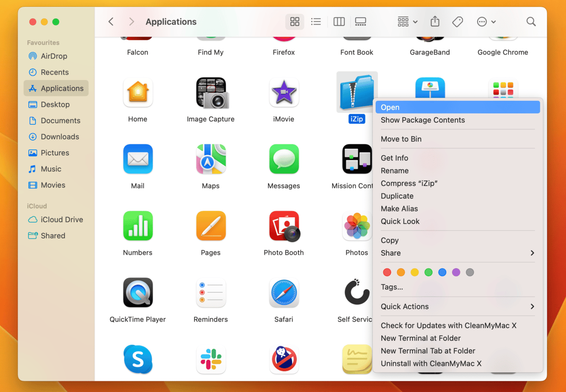Switch to icon view in toolbar
This screenshot has height=392, width=566.
click(x=295, y=21)
